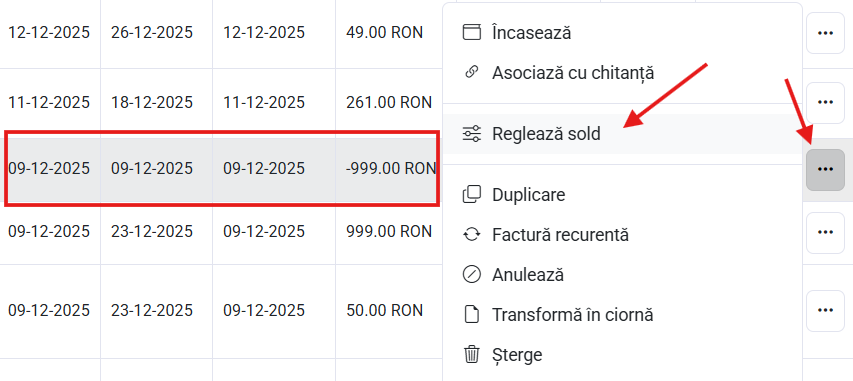853x381 pixels.
Task: Open the three-dot menu for the 261.00 RON row
Action: 825,102
